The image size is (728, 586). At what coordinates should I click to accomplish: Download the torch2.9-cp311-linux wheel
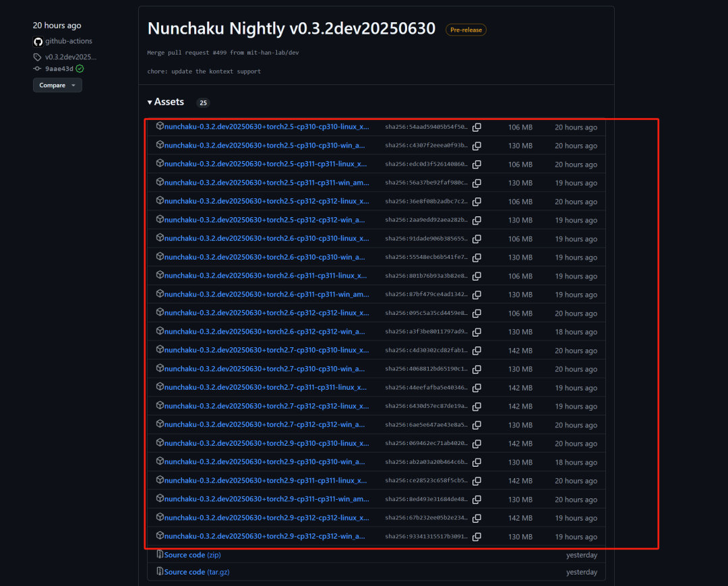tap(266, 480)
